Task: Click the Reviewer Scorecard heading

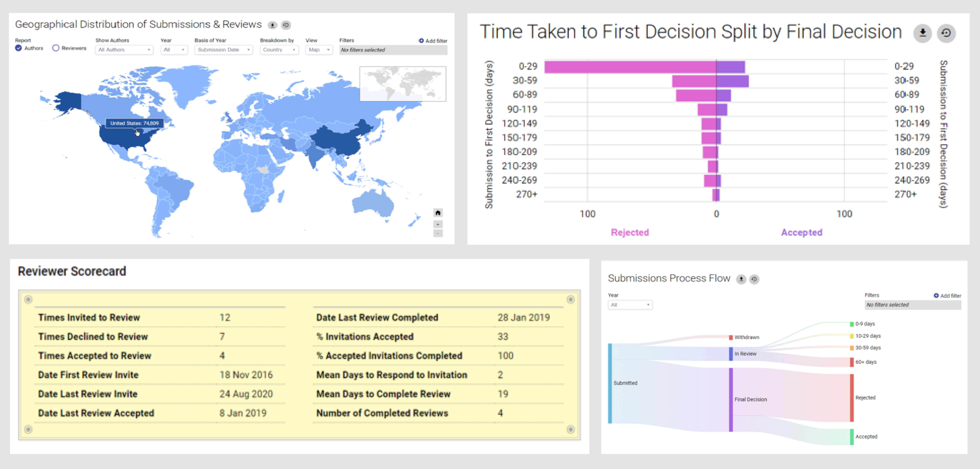Action: (72, 271)
